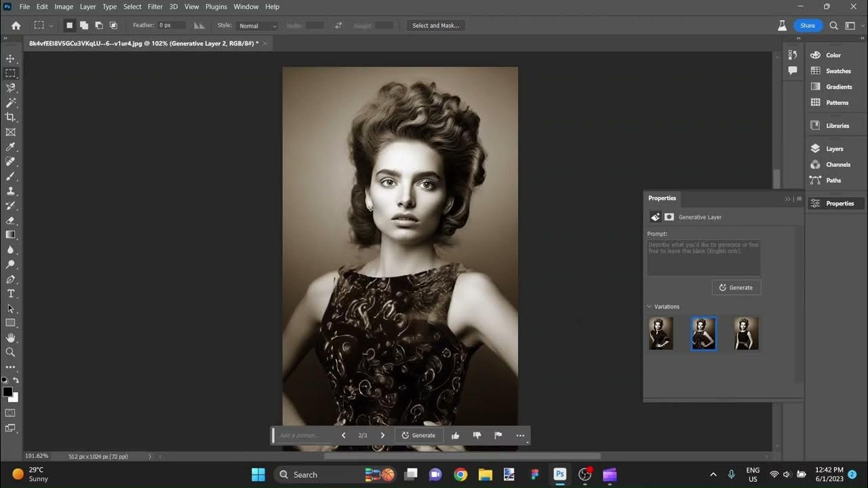Collapse the Variations section
This screenshot has height=488, width=868.
649,307
